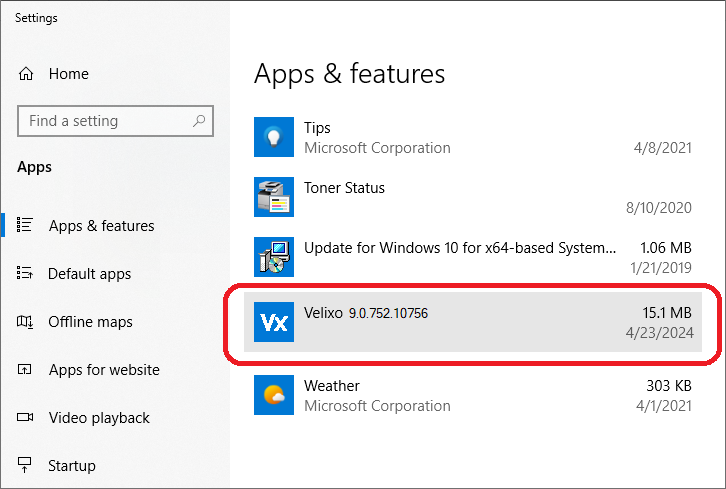Focus the Find a setting search box
This screenshot has height=489, width=726.
115,121
